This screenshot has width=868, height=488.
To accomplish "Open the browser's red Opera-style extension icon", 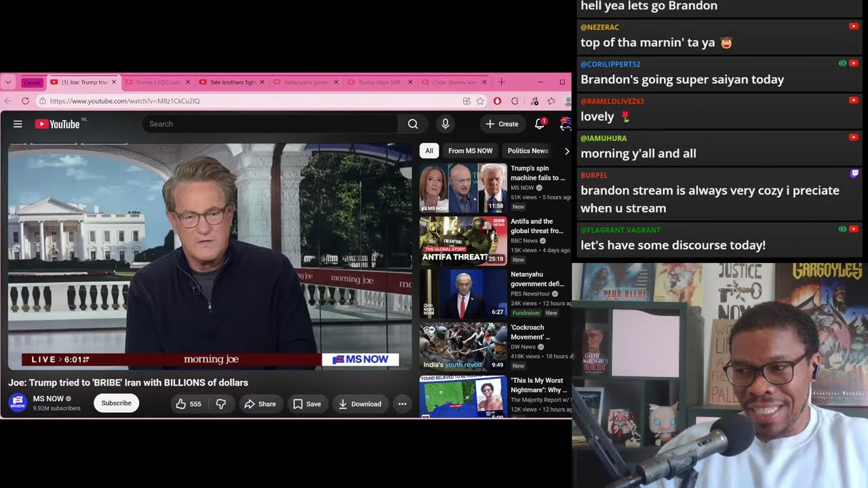I will [497, 101].
